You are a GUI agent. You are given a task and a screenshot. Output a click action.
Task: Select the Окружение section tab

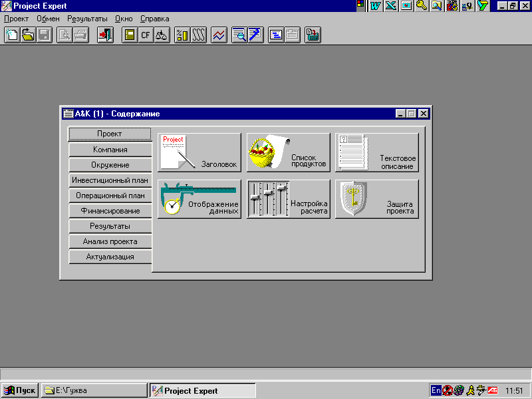pos(110,165)
